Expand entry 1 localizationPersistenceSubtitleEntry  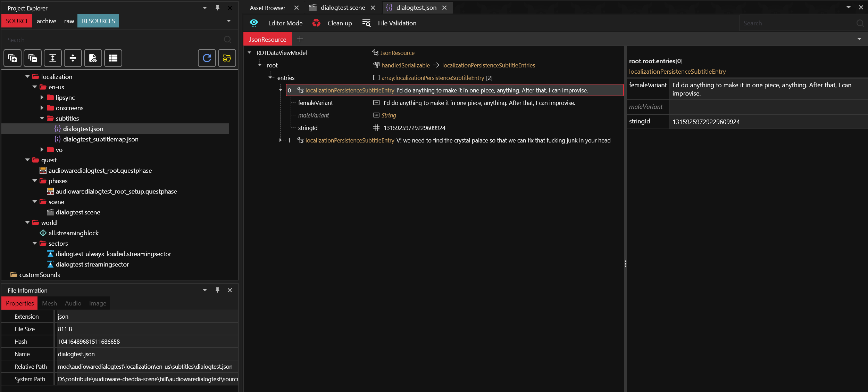coord(281,140)
